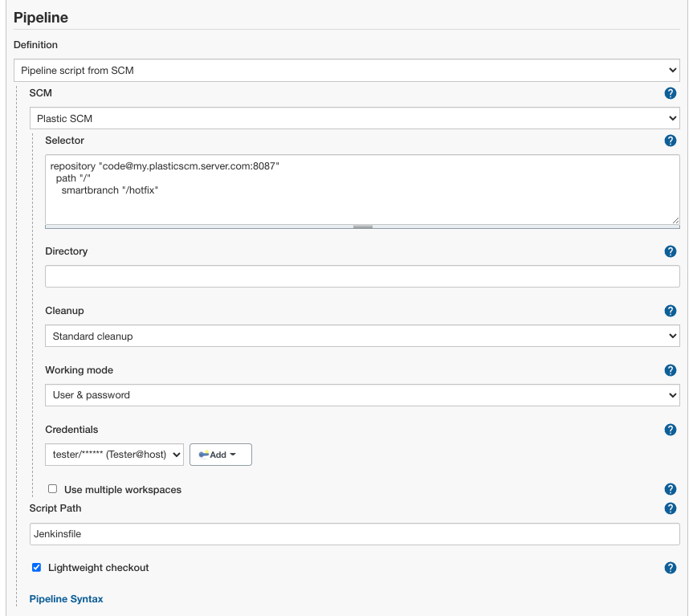693x616 pixels.
Task: Open help for Use multiple workspaces
Action: coord(670,489)
